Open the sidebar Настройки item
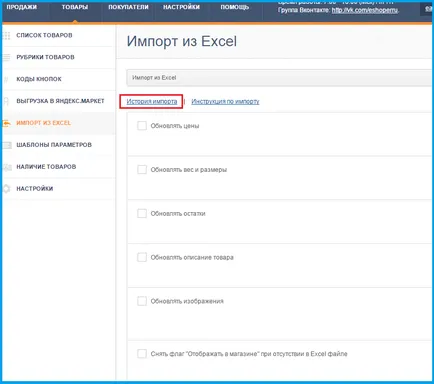This screenshot has width=434, height=384. [35, 189]
